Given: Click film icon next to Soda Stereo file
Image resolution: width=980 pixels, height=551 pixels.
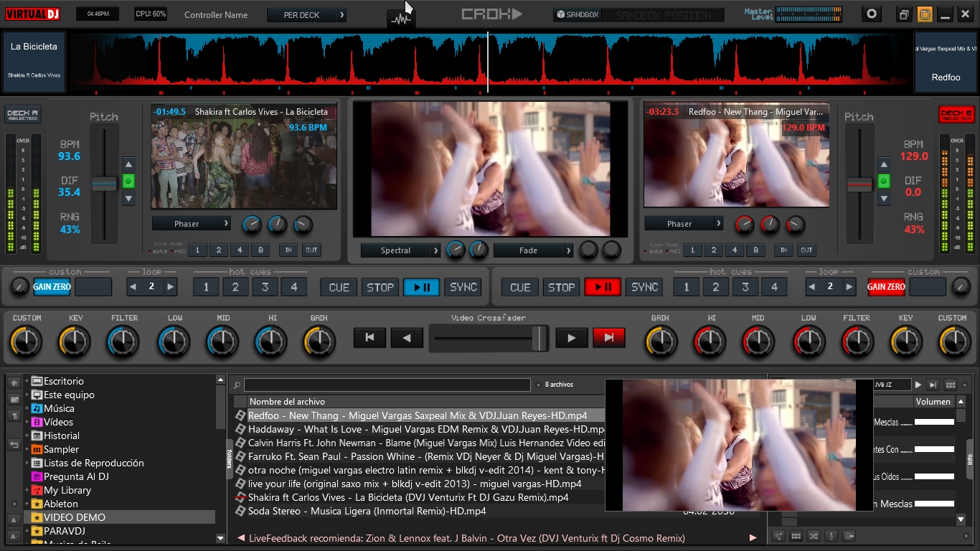Looking at the screenshot, I should pyautogui.click(x=241, y=511).
